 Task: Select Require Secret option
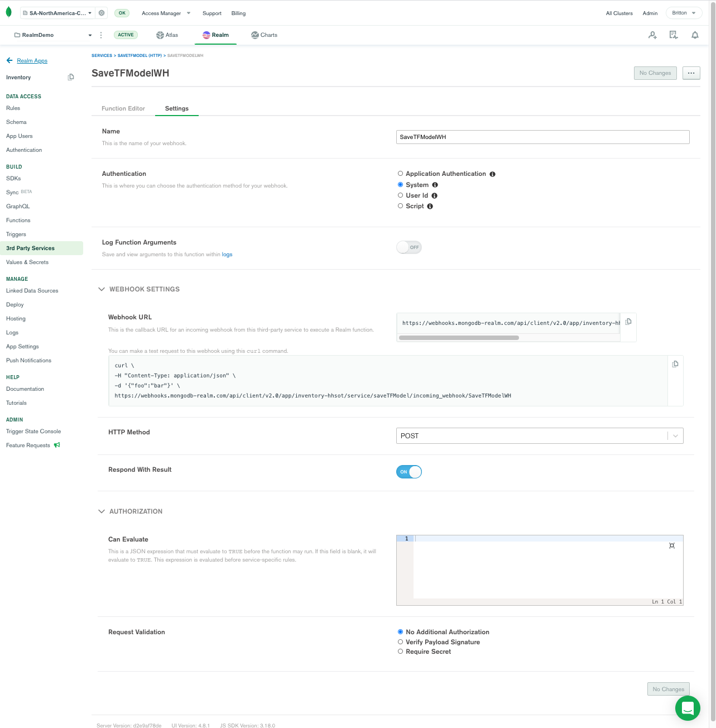(400, 651)
